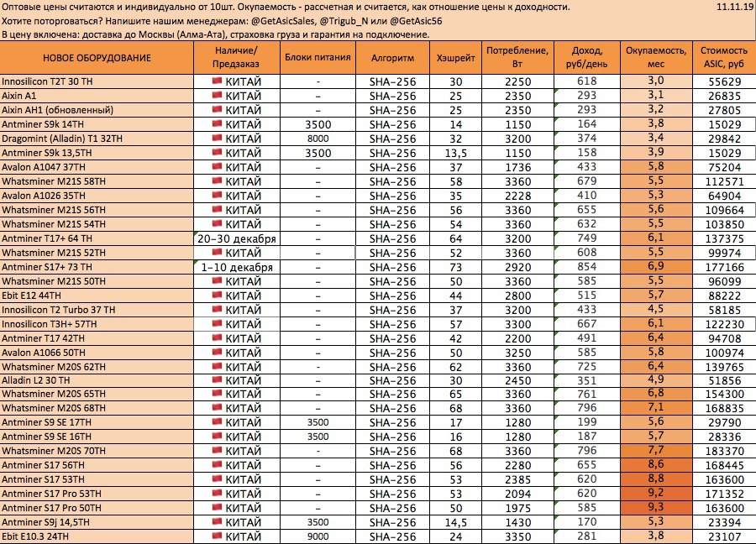Click the Whatsminer M20S 68TH name cell
Viewport: 756px width, 544px height.
coord(97,408)
